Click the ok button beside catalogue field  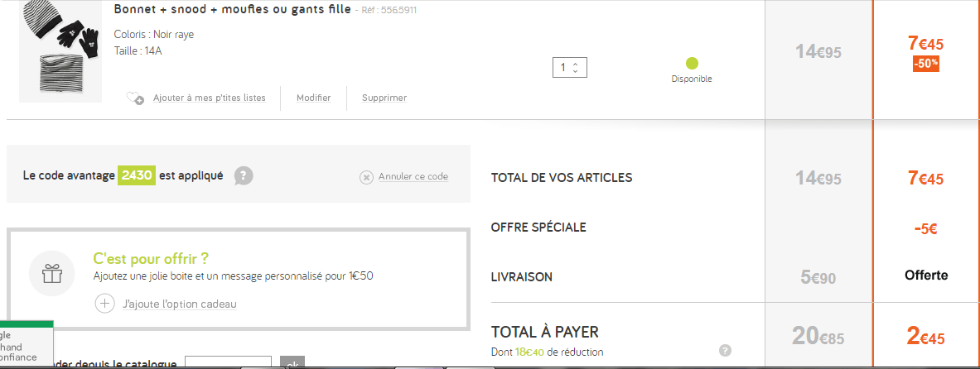[x=292, y=363]
